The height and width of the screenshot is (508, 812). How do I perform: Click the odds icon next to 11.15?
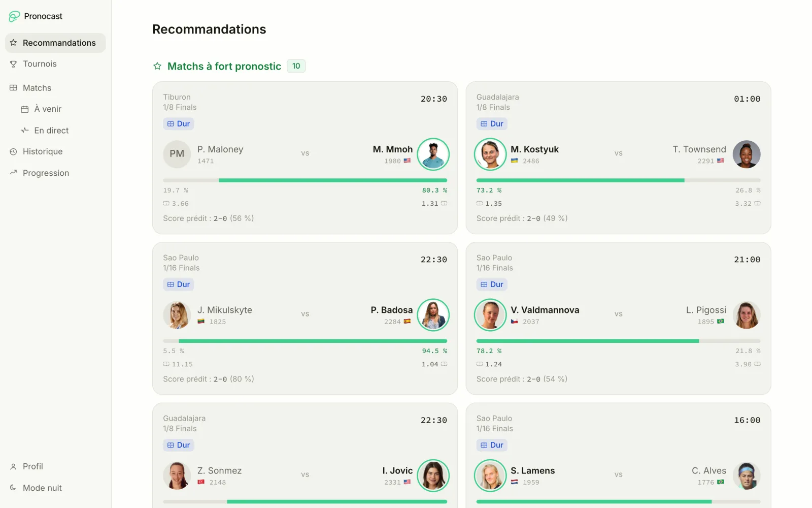(166, 364)
